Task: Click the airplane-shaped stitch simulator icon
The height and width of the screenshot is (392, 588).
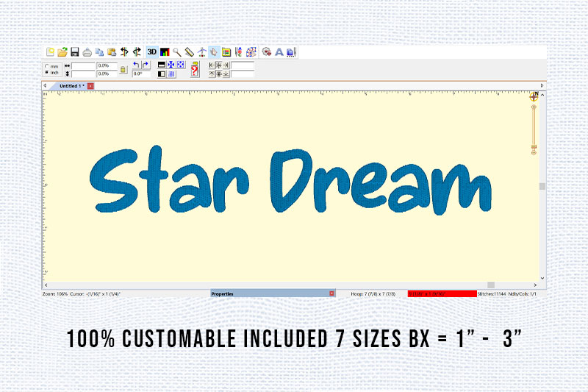Action: click(x=202, y=51)
